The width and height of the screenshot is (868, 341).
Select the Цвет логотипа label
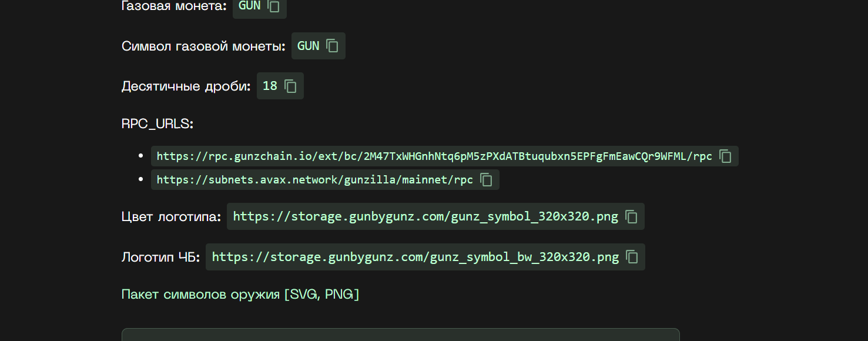(x=171, y=216)
